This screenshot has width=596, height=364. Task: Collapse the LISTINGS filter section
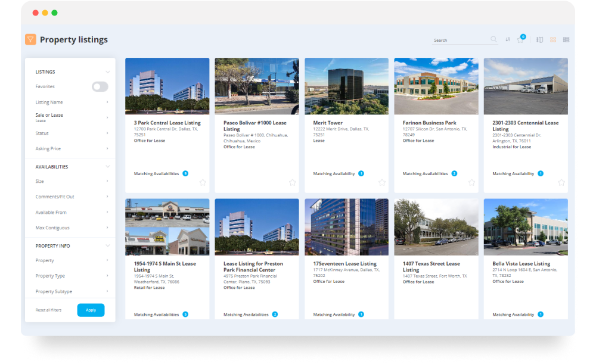(x=107, y=72)
